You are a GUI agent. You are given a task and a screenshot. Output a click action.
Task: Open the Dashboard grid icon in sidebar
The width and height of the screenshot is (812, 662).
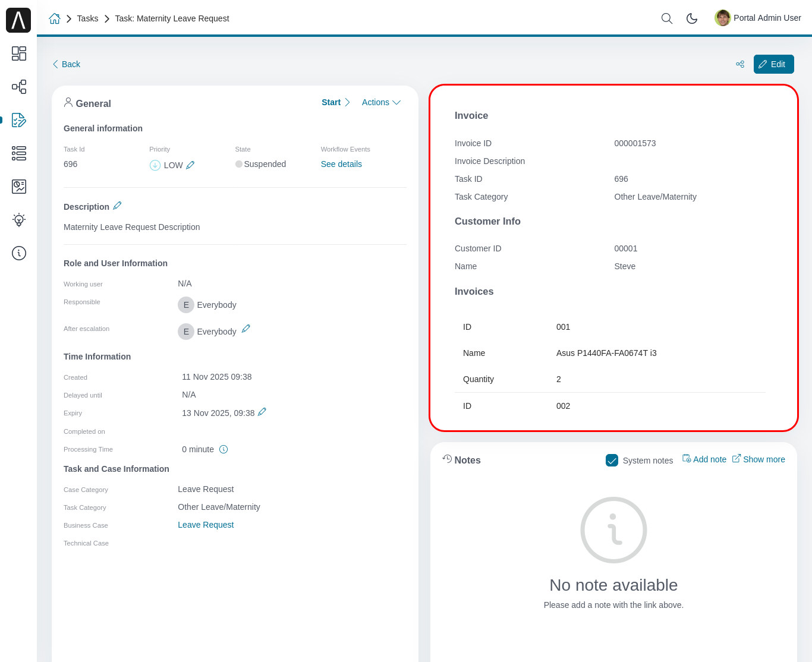(x=18, y=53)
